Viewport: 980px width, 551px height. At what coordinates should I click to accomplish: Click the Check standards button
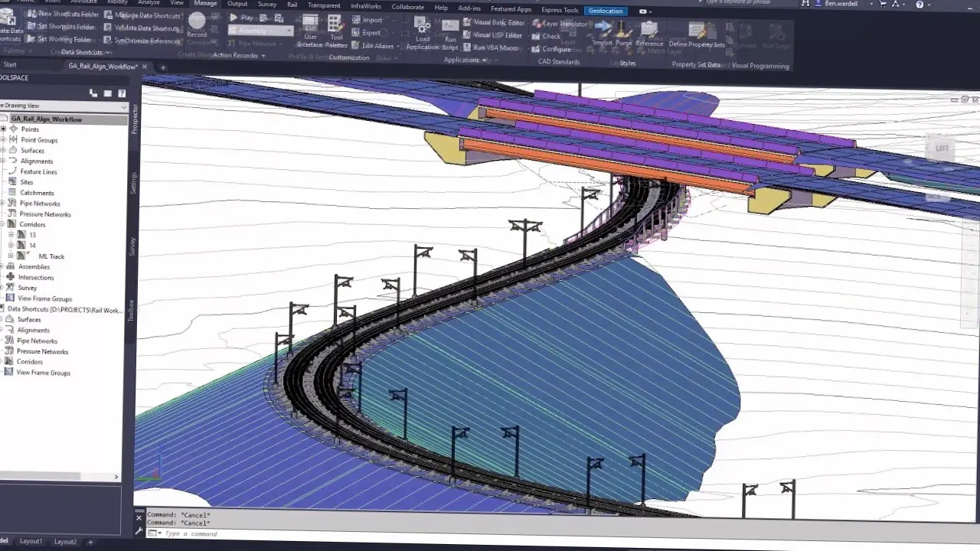(547, 37)
